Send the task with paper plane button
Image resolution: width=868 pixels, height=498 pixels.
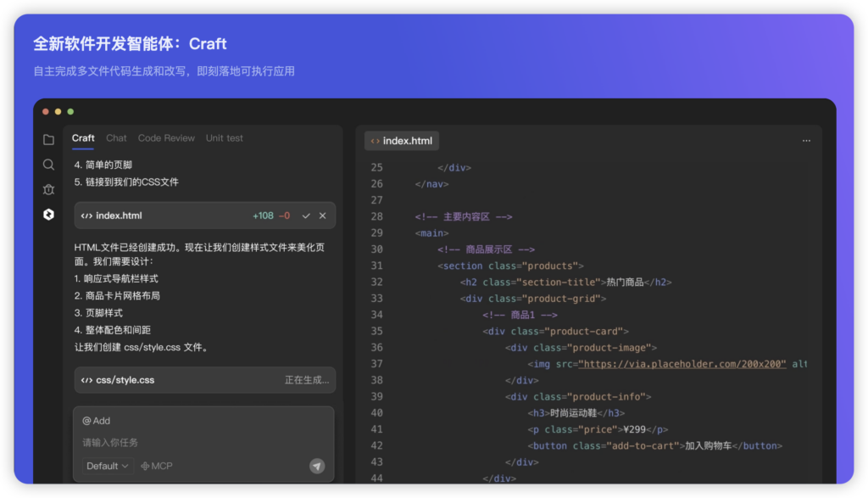tap(317, 467)
